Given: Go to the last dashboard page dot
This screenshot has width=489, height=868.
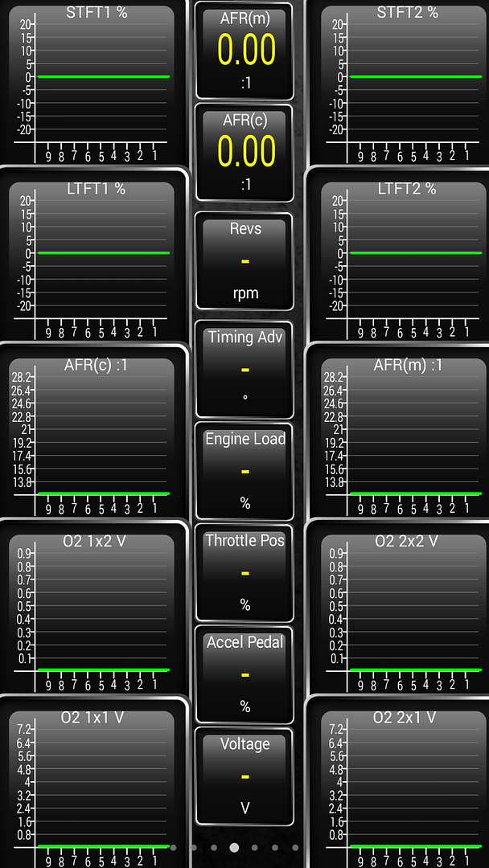Looking at the screenshot, I should click(295, 847).
